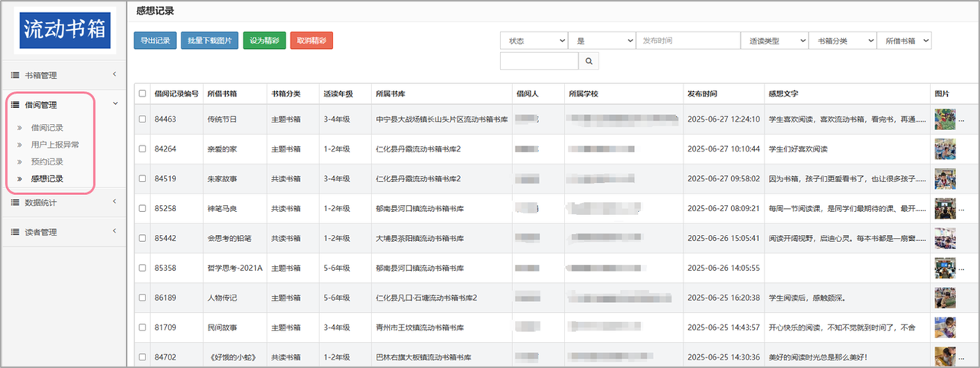Expand the 读者管理 menu chevron
980x368 pixels.
point(114,231)
